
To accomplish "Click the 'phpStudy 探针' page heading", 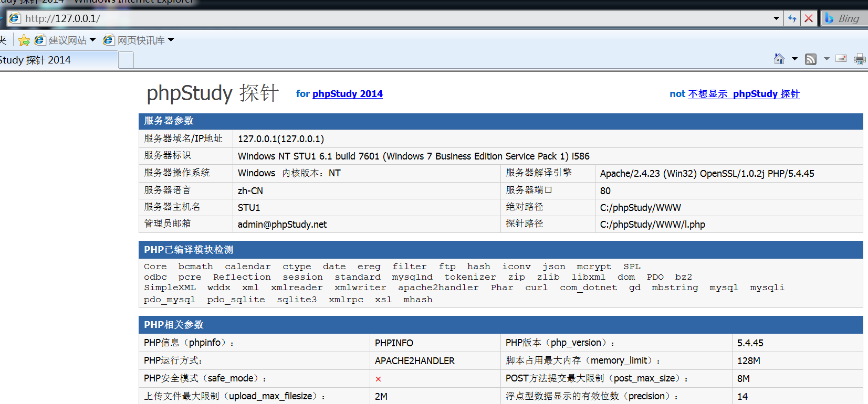I will pyautogui.click(x=213, y=93).
